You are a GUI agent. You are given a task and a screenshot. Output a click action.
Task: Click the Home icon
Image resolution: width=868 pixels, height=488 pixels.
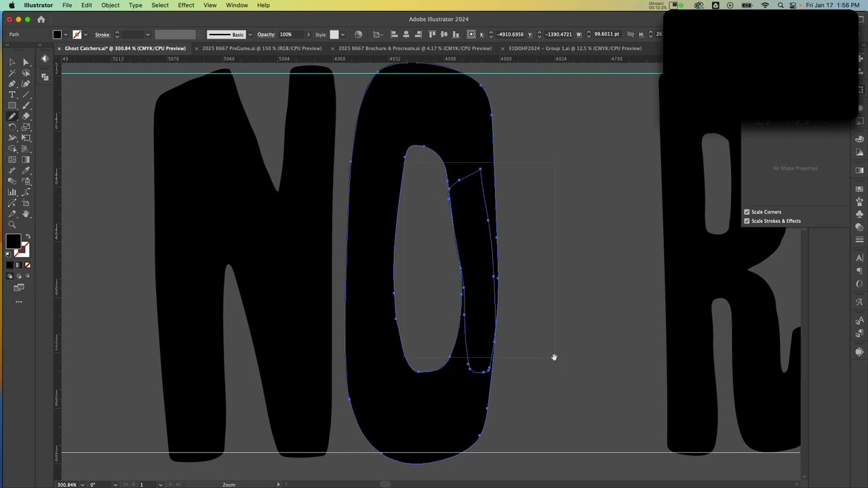pyautogui.click(x=41, y=19)
